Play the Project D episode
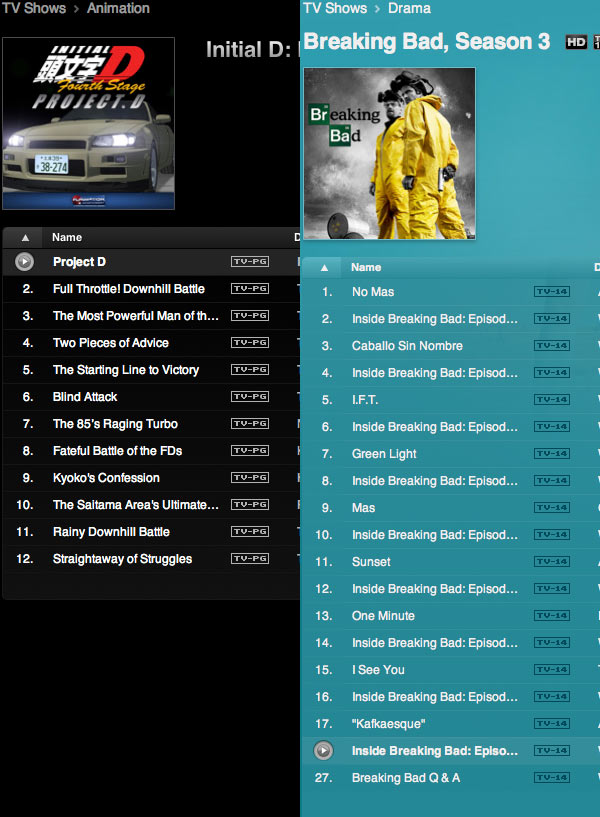Screen dimensions: 600x817 25,262
